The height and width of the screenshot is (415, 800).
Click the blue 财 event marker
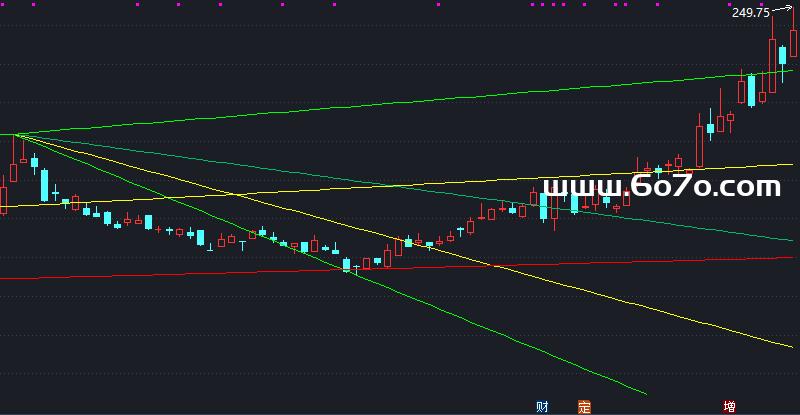[542, 407]
